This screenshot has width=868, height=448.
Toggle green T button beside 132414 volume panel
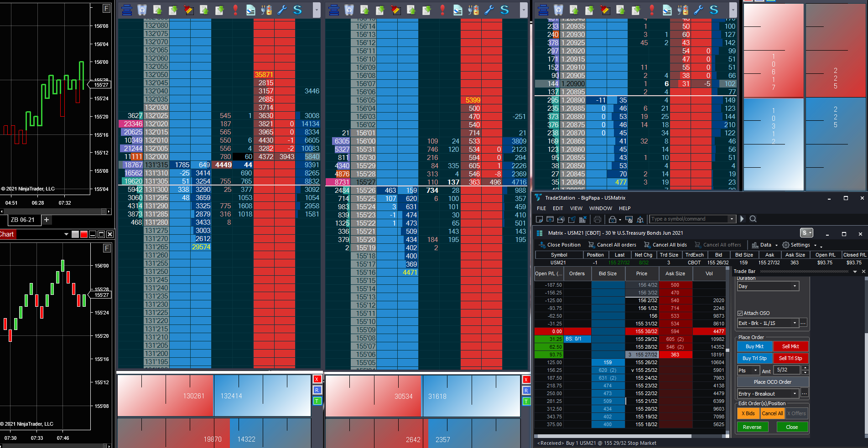tap(317, 401)
